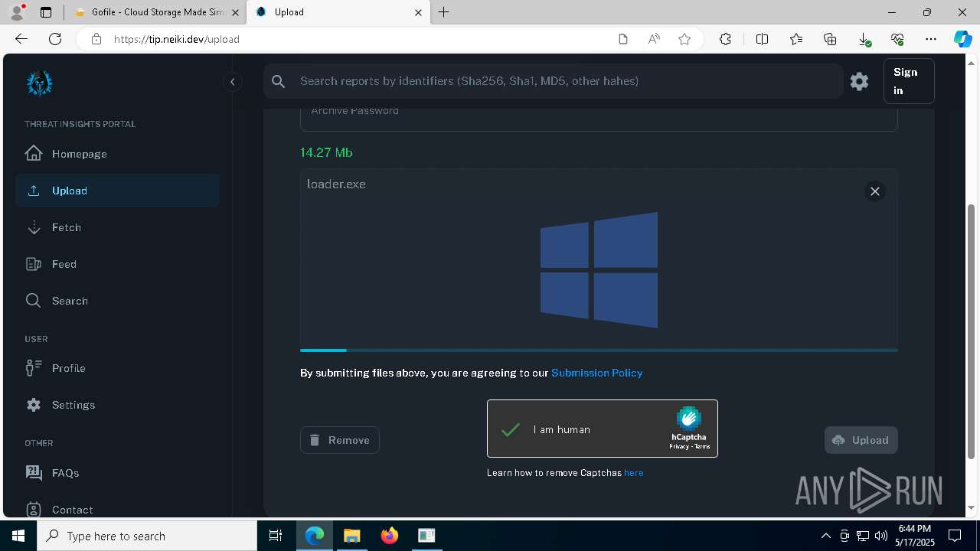
Task: Open the settings gear next to Sign in
Action: 859,81
